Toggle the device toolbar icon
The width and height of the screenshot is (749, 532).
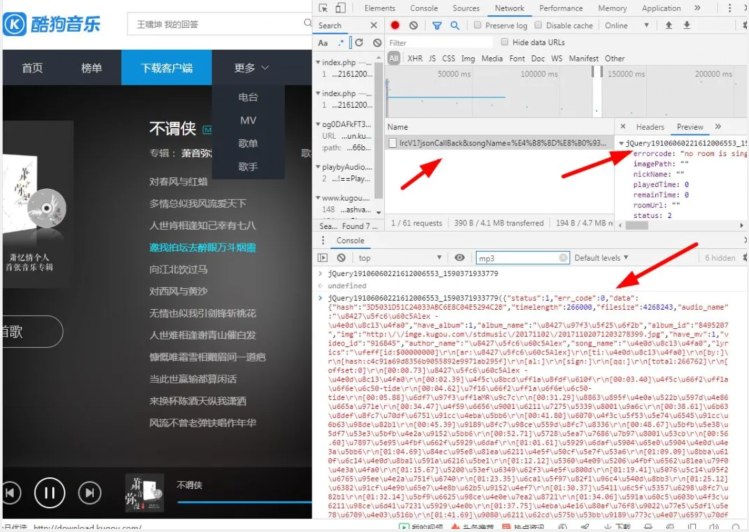[340, 8]
